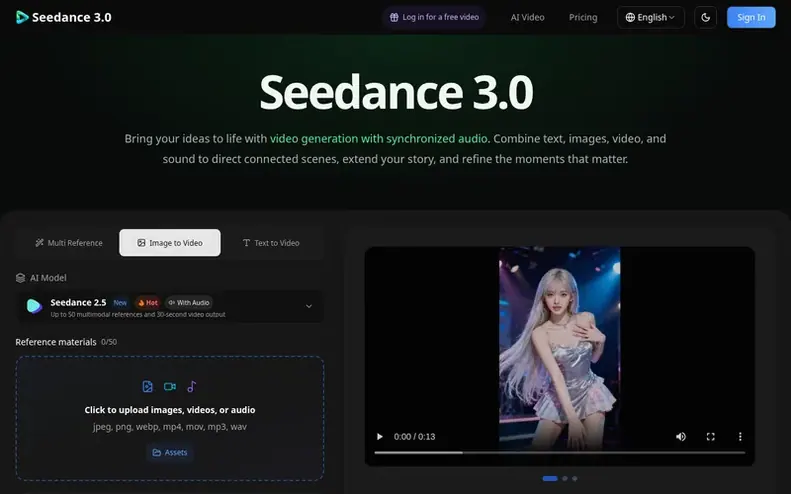
Task: Click the music note audio upload icon
Action: 192,387
